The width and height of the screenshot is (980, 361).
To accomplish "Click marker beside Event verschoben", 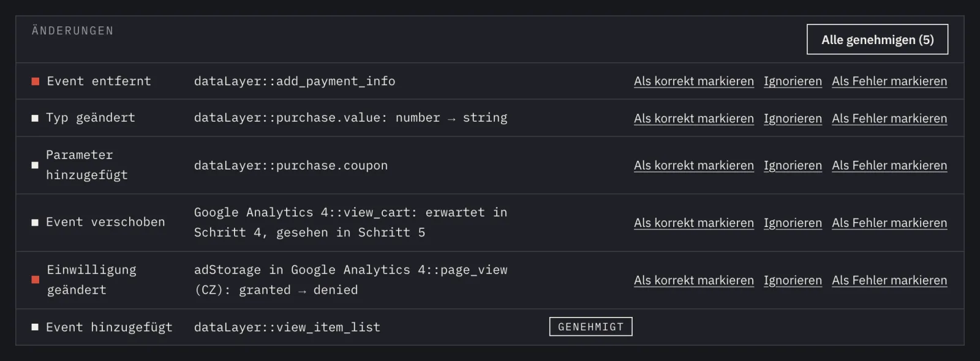I will tap(35, 223).
